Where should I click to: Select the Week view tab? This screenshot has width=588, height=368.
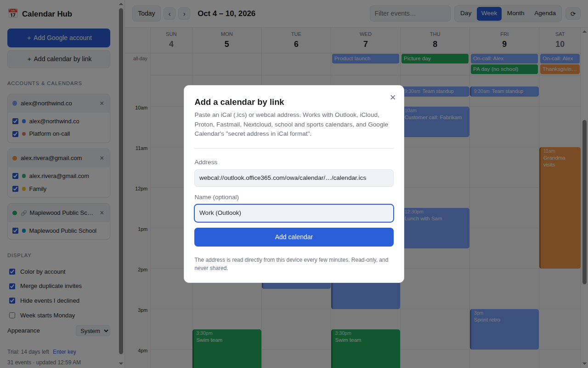pyautogui.click(x=489, y=13)
